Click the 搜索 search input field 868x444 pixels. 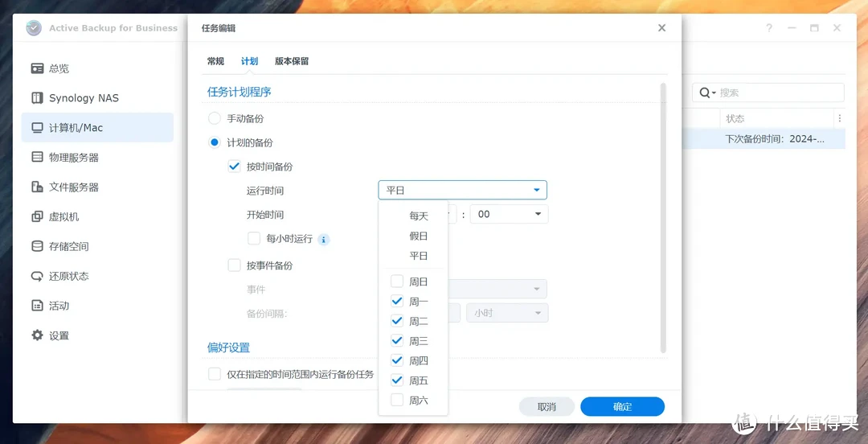[768, 92]
